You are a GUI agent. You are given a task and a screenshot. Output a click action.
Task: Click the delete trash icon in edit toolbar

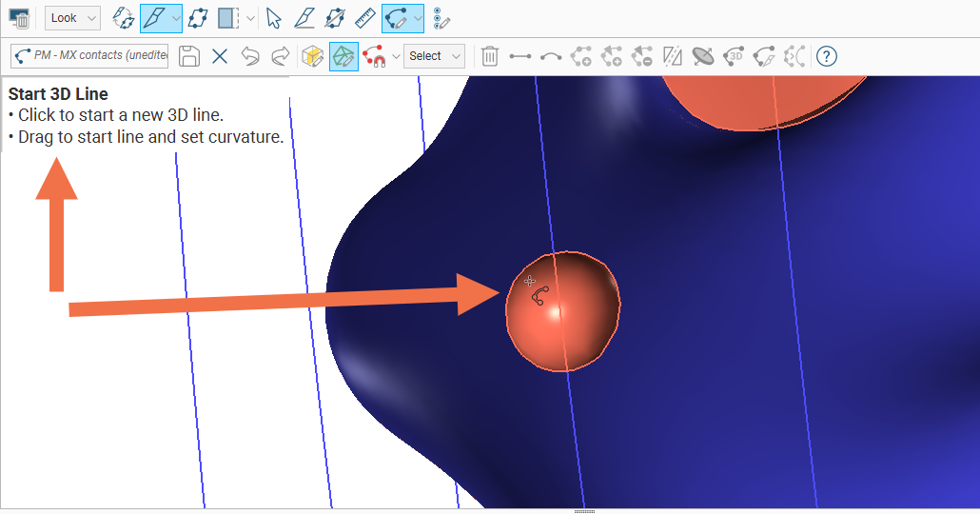[x=489, y=56]
